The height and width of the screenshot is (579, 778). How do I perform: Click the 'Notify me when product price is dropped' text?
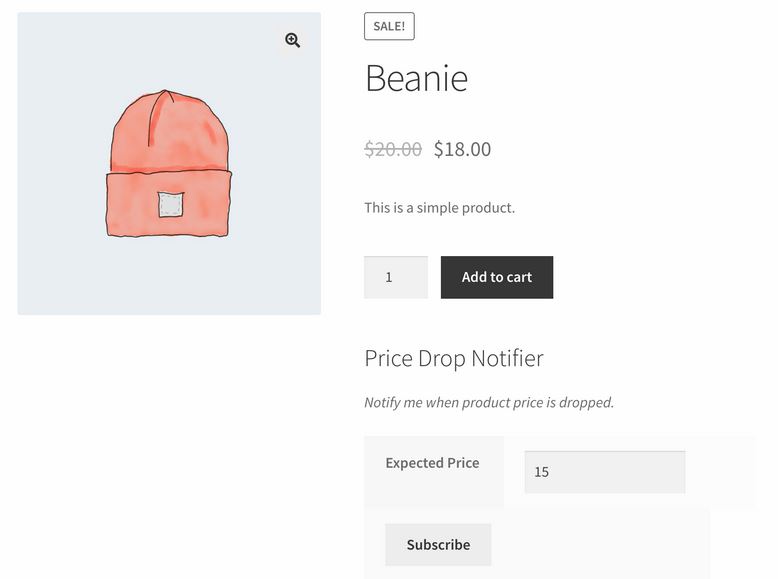(x=489, y=402)
